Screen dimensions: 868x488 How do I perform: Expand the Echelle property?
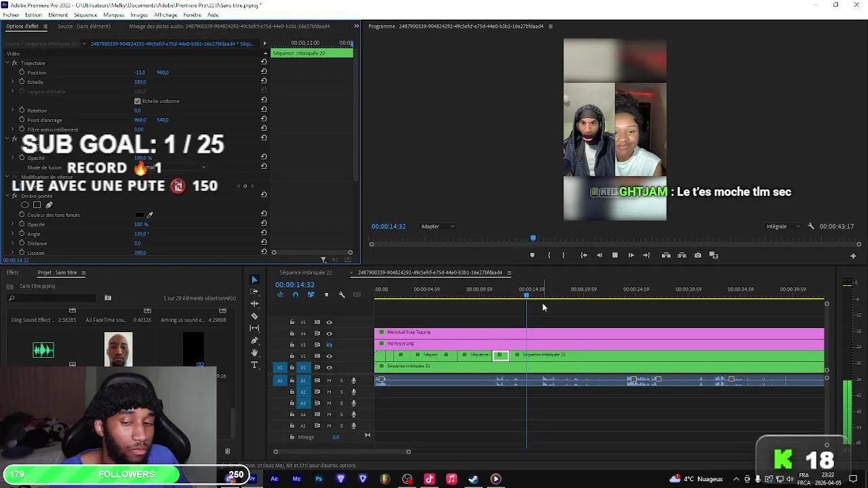click(x=12, y=81)
